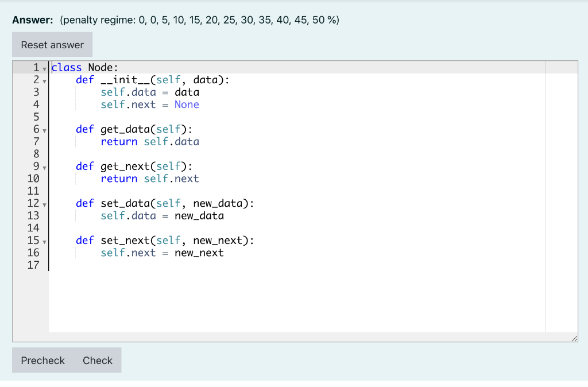Select line number 11 in the gutter
Image resolution: width=588 pixels, height=387 pixels.
(33, 191)
